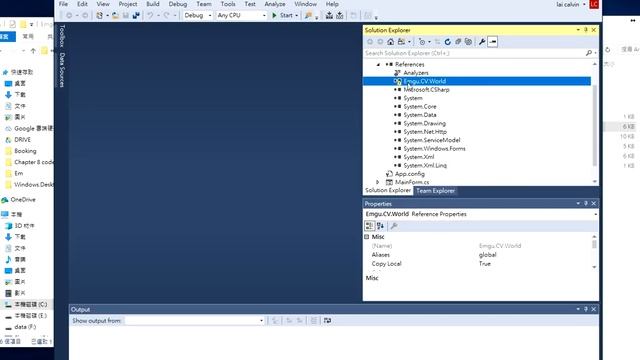
Task: Toggle auto-hide pin of Solution Explorer
Action: pyautogui.click(x=586, y=30)
